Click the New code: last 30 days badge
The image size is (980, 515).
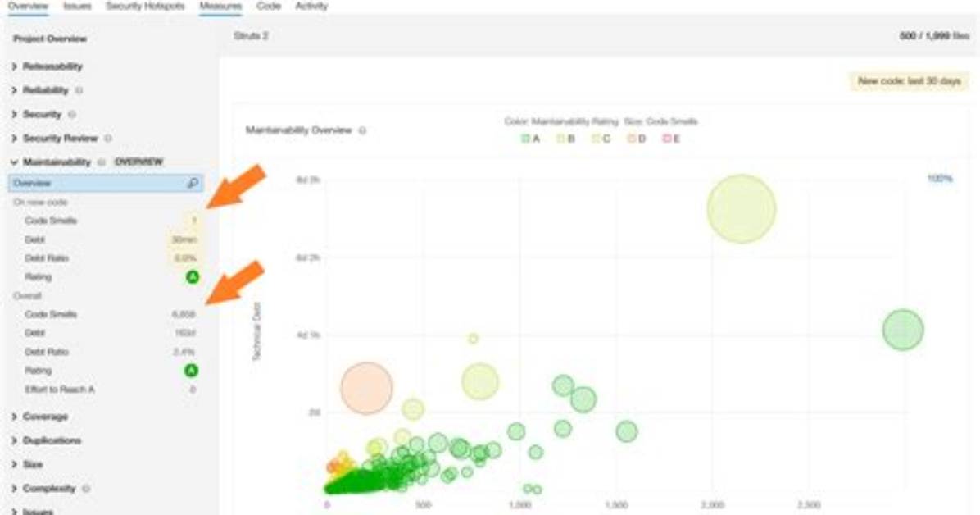[909, 81]
